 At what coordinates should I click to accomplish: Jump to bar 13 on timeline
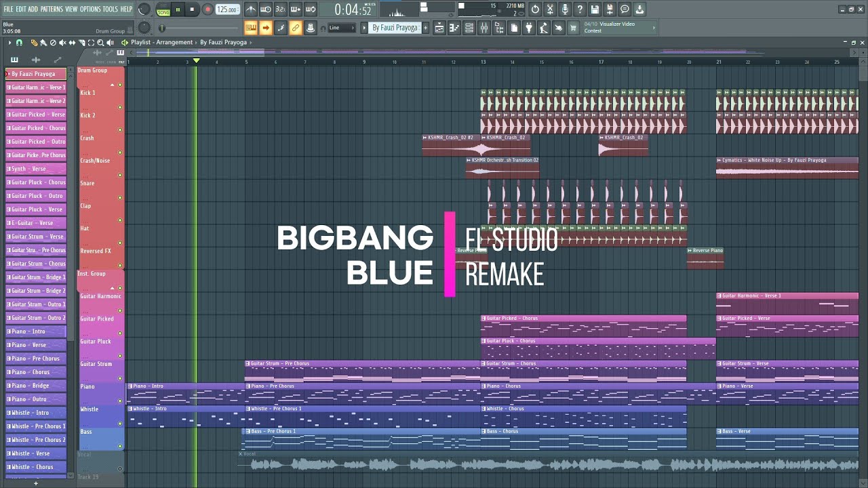pos(484,62)
